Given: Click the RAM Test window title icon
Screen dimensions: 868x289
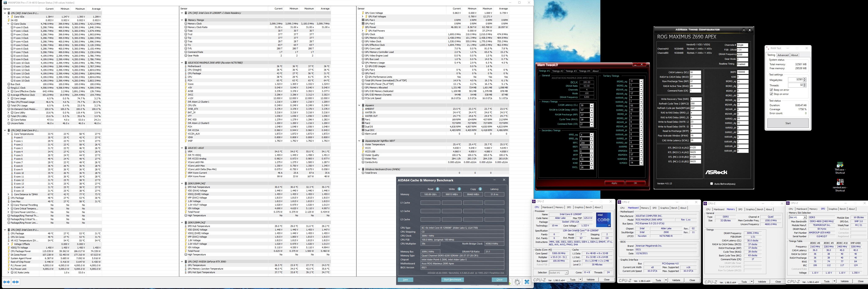Looking at the screenshot, I should [768, 48].
